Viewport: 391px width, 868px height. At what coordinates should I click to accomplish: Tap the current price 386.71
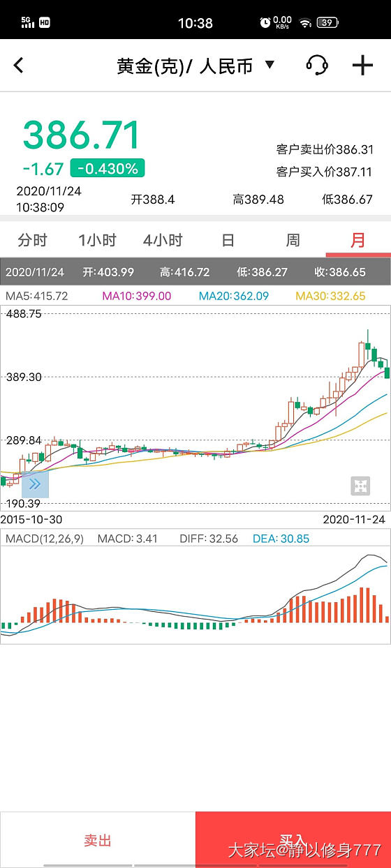pos(82,135)
